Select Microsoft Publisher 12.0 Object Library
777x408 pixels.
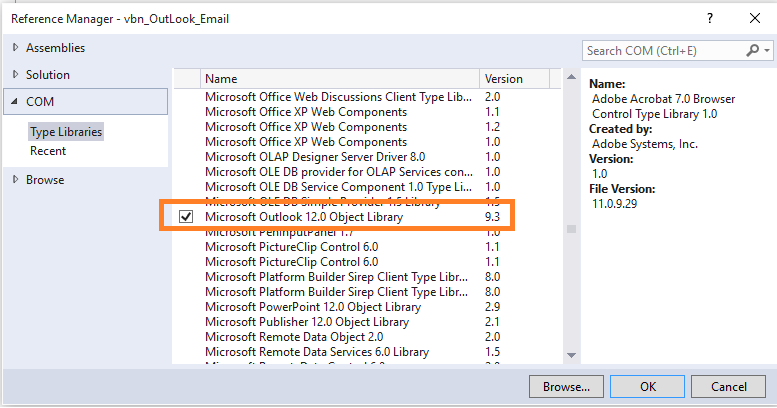tap(307, 322)
